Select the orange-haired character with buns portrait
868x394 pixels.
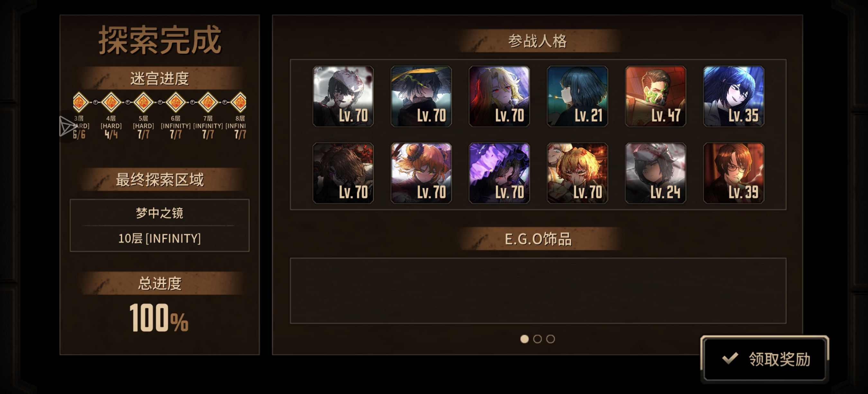(x=421, y=173)
